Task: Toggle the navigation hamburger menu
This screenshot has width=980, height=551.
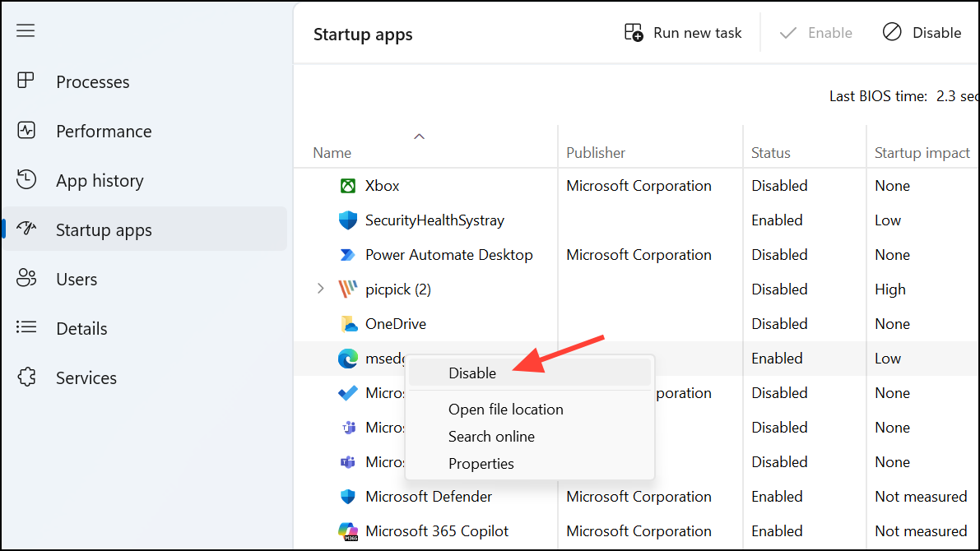Action: pos(26,30)
